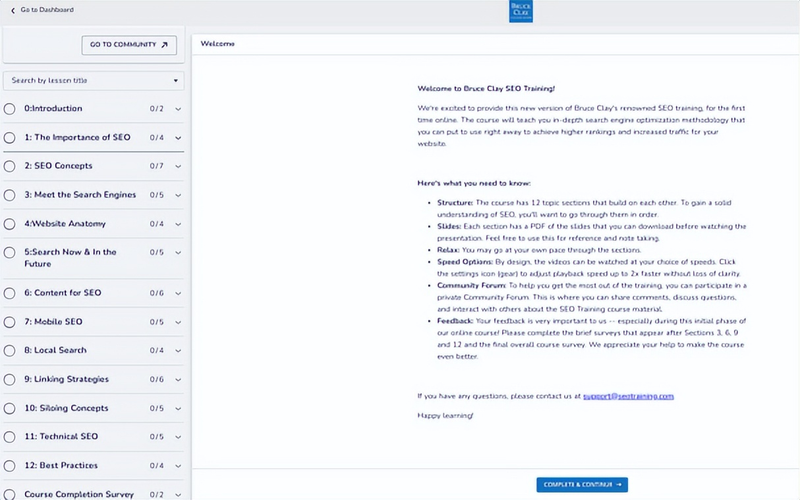The width and height of the screenshot is (800, 500).
Task: Click the completion circle for 0:Introduction
Action: tap(10, 109)
